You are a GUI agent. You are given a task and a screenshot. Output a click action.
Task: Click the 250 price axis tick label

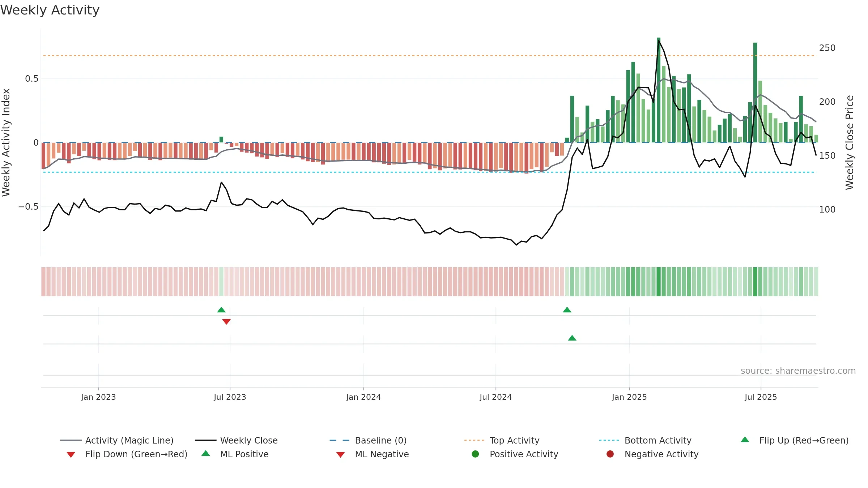pyautogui.click(x=827, y=48)
